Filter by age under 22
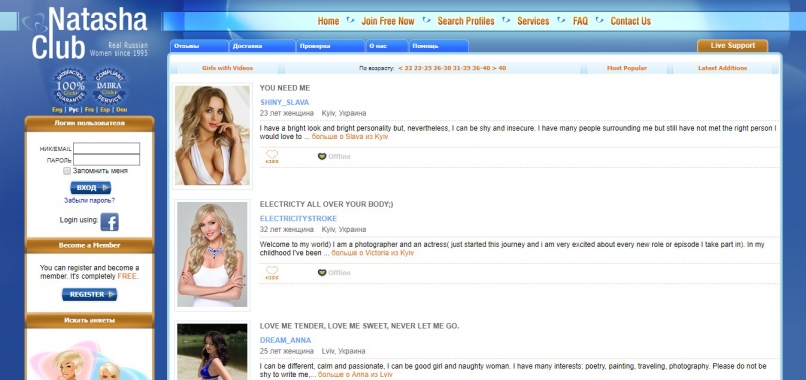The width and height of the screenshot is (806, 380). click(x=406, y=68)
